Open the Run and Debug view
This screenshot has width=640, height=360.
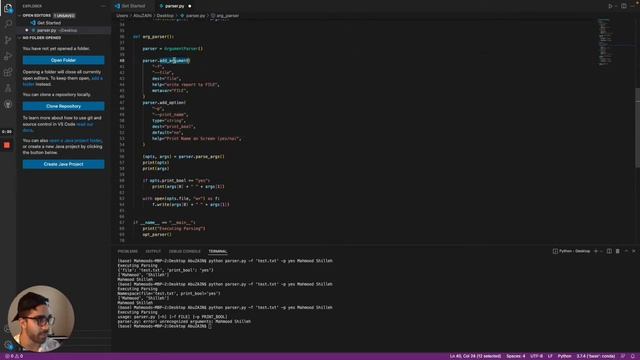[8, 56]
